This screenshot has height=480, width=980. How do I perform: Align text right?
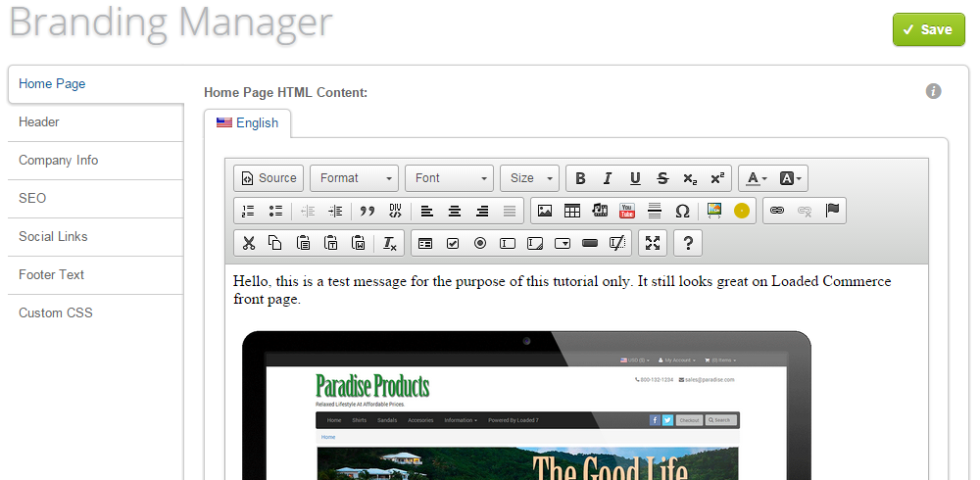(482, 212)
